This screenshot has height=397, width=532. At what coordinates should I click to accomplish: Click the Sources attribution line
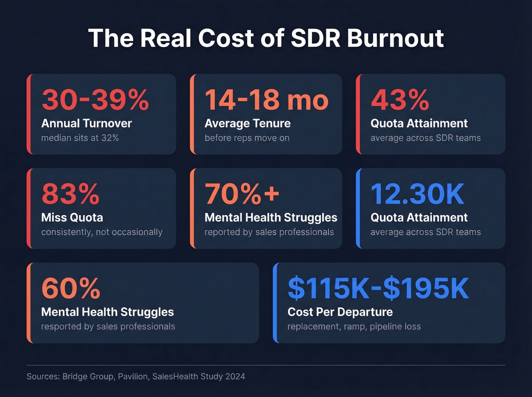click(135, 376)
